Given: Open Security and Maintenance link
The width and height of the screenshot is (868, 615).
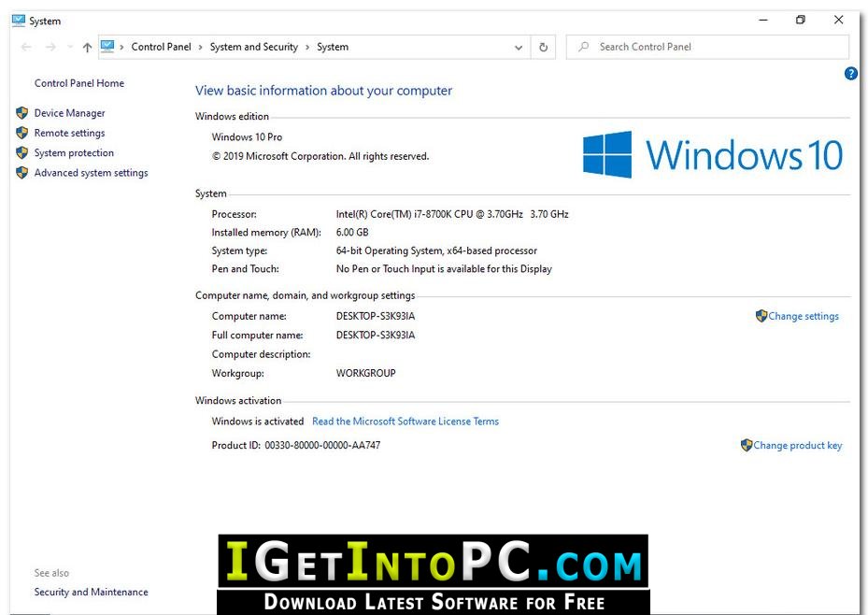Looking at the screenshot, I should [92, 592].
